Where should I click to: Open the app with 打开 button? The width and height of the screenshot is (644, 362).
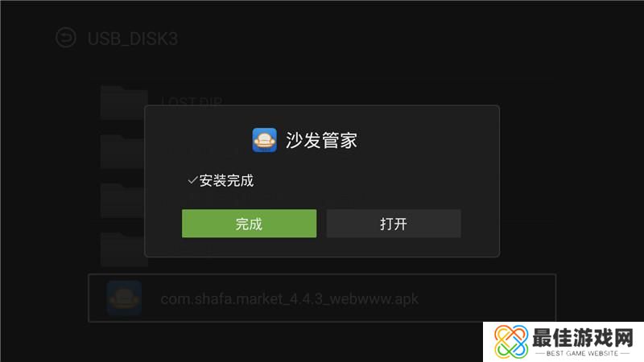pyautogui.click(x=394, y=224)
